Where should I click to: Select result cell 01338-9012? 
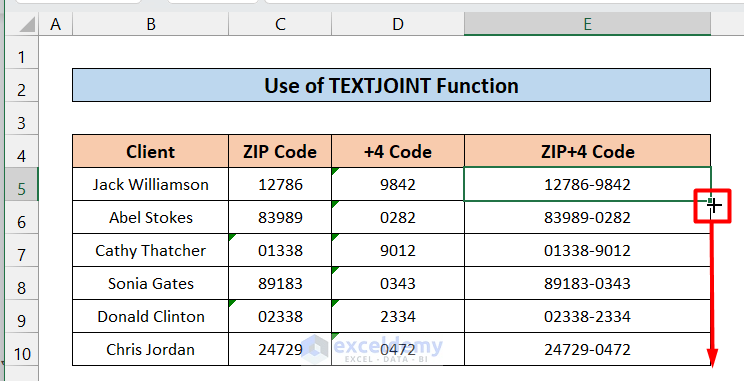[x=587, y=250]
